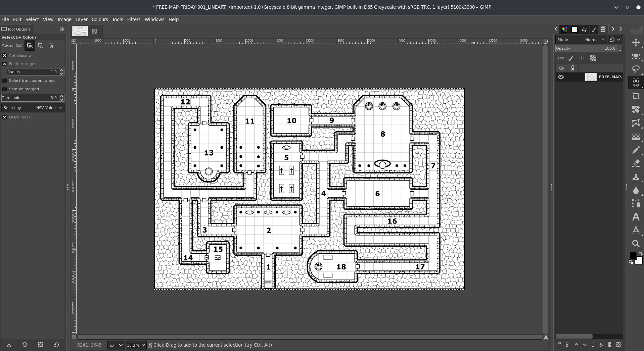Image resolution: width=644 pixels, height=351 pixels.
Task: Enable the Sample merged checkbox
Action: click(x=5, y=89)
